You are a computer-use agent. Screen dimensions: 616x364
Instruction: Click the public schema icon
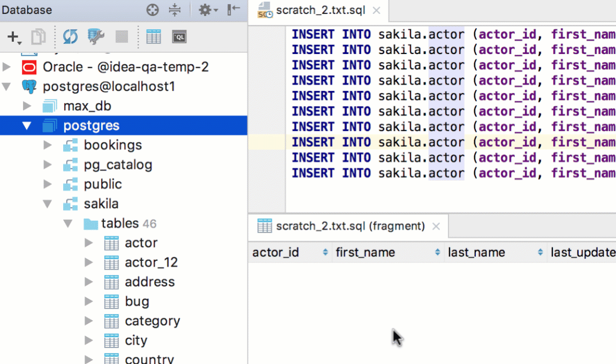[x=70, y=184]
